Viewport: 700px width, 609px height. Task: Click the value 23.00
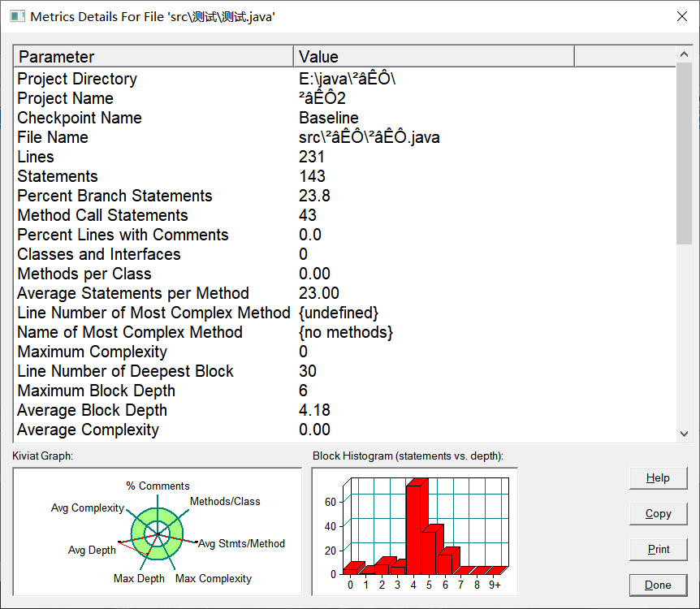pyautogui.click(x=319, y=293)
